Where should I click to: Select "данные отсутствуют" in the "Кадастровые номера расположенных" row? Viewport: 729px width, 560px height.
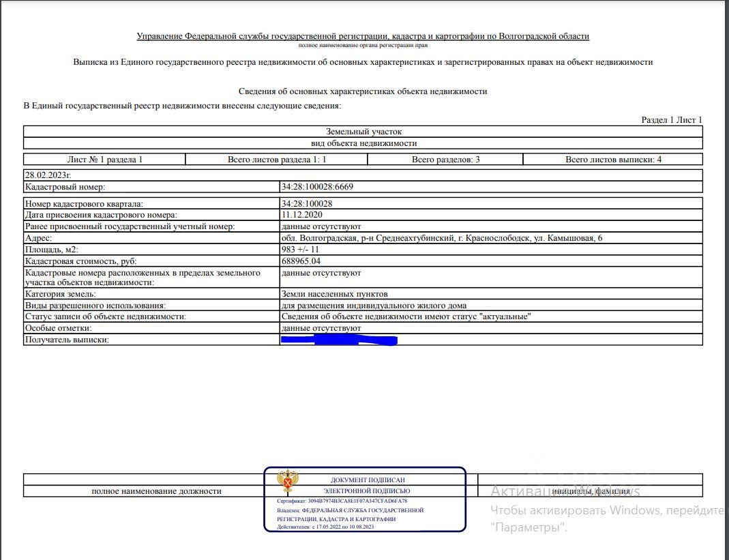[321, 273]
